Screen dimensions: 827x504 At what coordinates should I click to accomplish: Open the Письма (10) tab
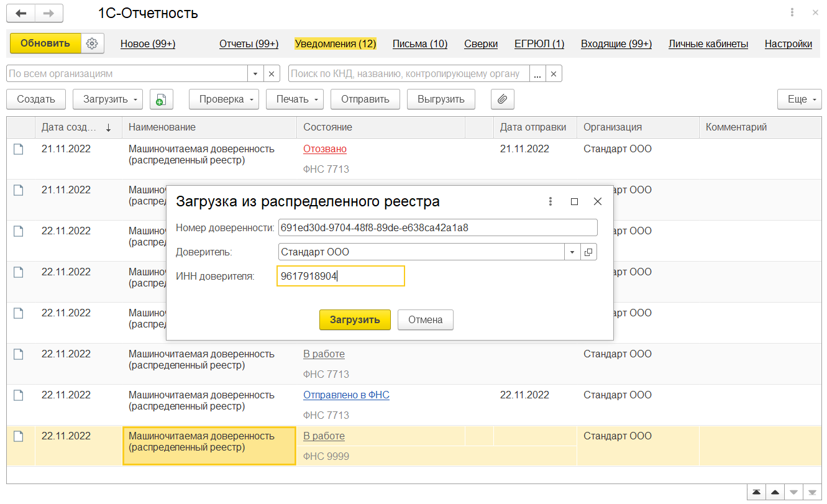pyautogui.click(x=420, y=44)
